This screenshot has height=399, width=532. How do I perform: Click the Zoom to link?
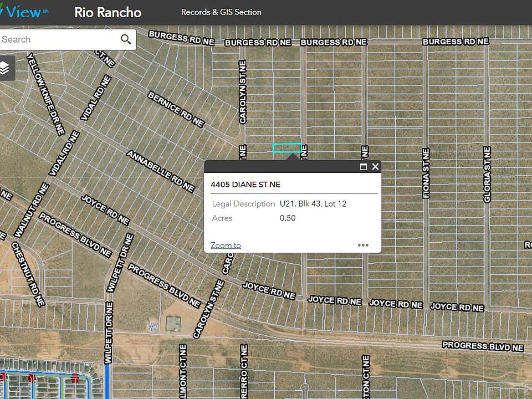tap(226, 245)
